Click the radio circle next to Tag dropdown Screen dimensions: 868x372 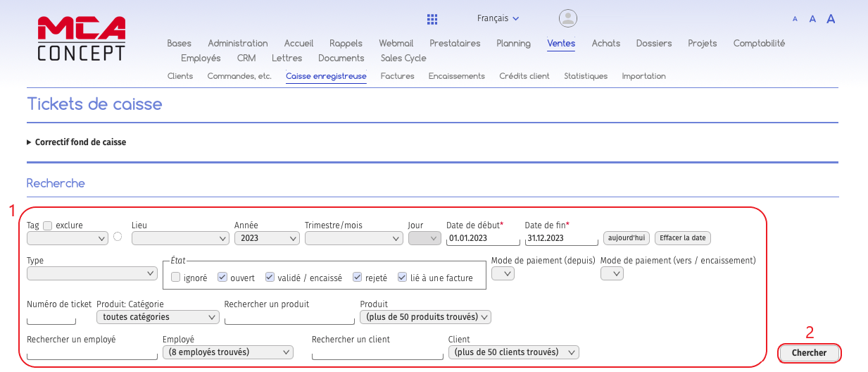coord(118,237)
